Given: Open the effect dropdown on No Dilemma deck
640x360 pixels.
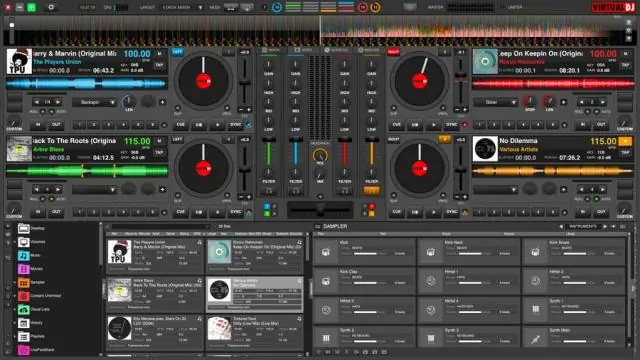Looking at the screenshot, I should [495, 189].
